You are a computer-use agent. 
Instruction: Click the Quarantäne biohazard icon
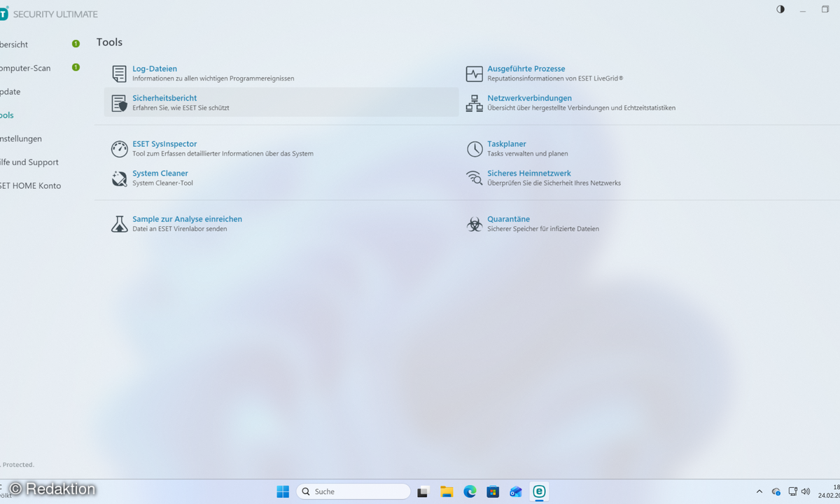(475, 224)
